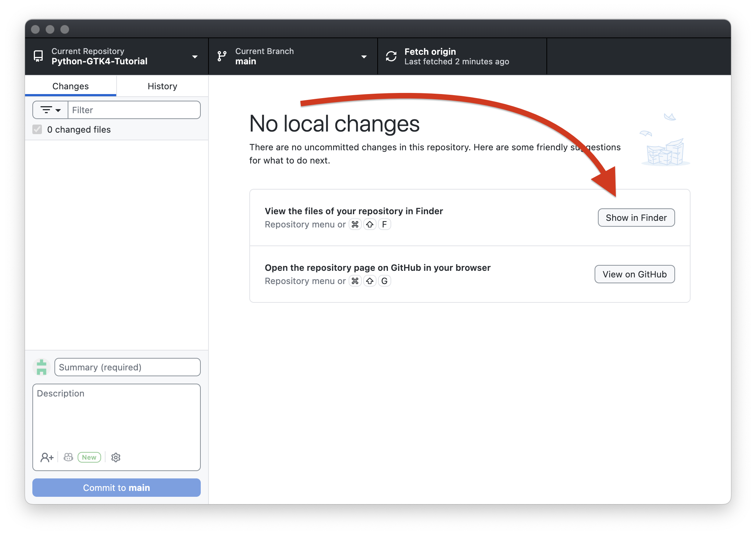Image resolution: width=756 pixels, height=535 pixels.
Task: Click the repository icon beside Current Repository
Action: pyautogui.click(x=38, y=56)
